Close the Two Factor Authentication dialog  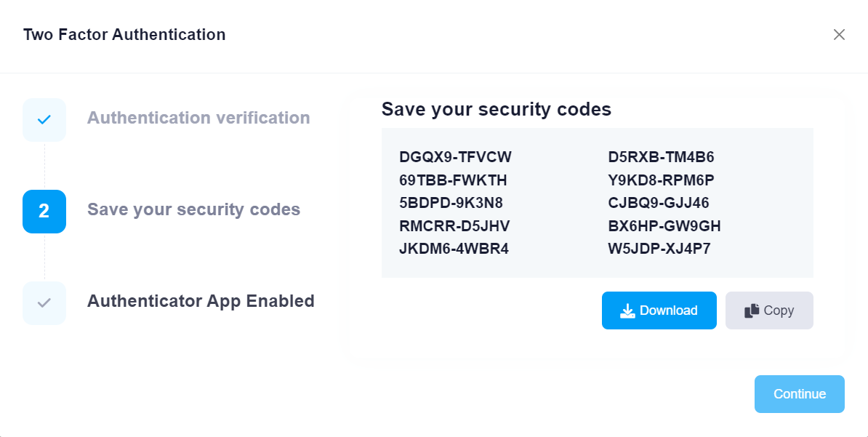click(x=839, y=34)
